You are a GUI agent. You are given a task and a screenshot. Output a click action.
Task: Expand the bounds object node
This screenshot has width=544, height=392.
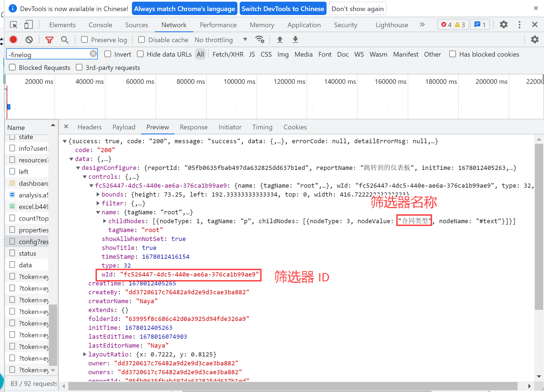click(98, 194)
